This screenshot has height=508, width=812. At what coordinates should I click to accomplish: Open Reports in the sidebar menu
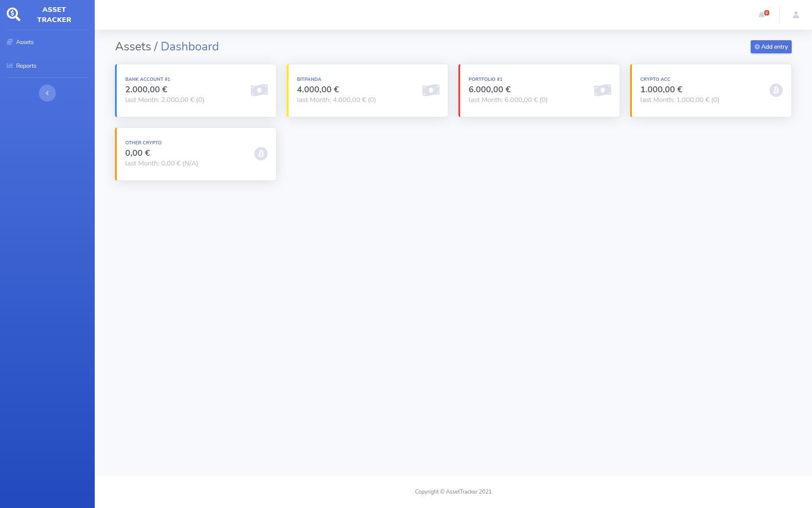click(26, 66)
